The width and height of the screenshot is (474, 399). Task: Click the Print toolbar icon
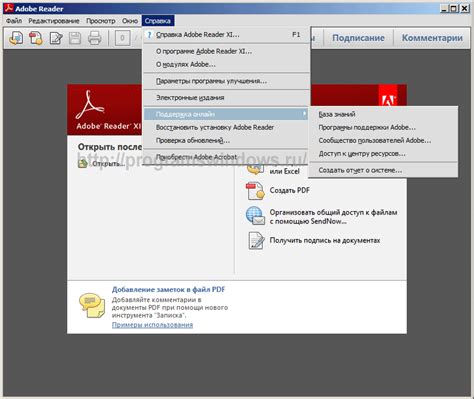coord(94,38)
